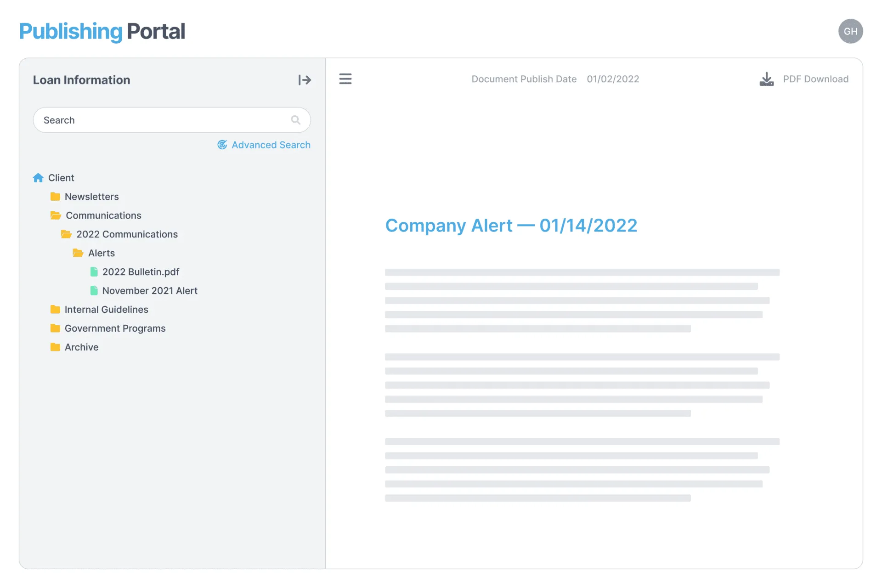The height and width of the screenshot is (588, 882).
Task: Click the Document Publish Date label
Action: [x=524, y=79]
